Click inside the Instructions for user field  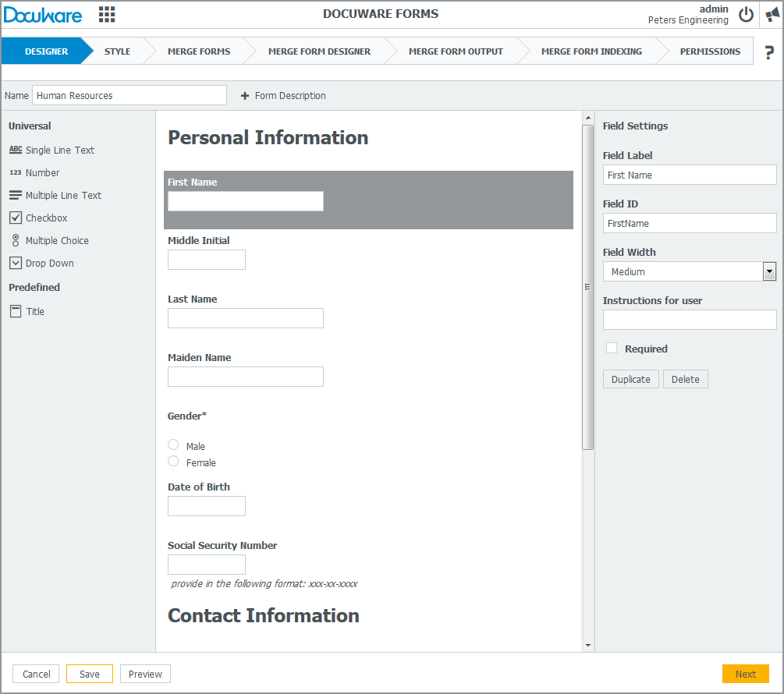coord(689,320)
